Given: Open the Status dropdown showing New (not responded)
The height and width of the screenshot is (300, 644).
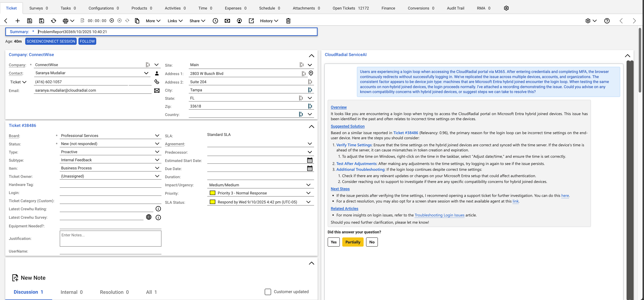Looking at the screenshot, I should coord(157,143).
